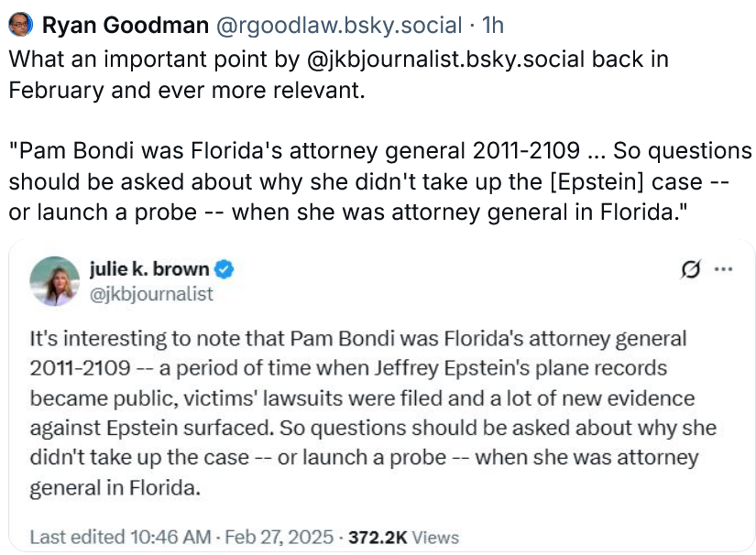Click the blue verified badge
This screenshot has width=756, height=555.
(224, 269)
